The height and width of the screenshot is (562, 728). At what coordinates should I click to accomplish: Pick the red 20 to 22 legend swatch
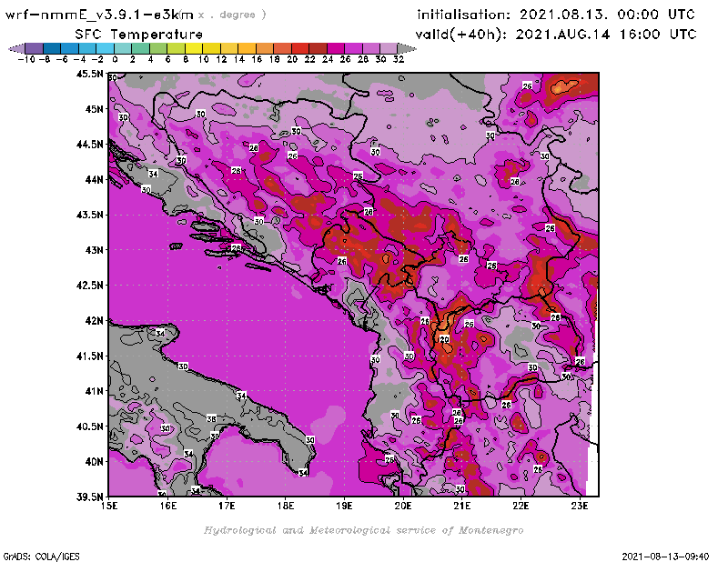(300, 49)
